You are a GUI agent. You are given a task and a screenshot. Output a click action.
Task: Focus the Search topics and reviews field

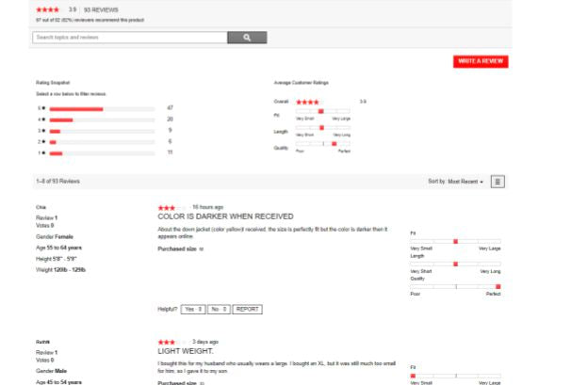pos(129,38)
